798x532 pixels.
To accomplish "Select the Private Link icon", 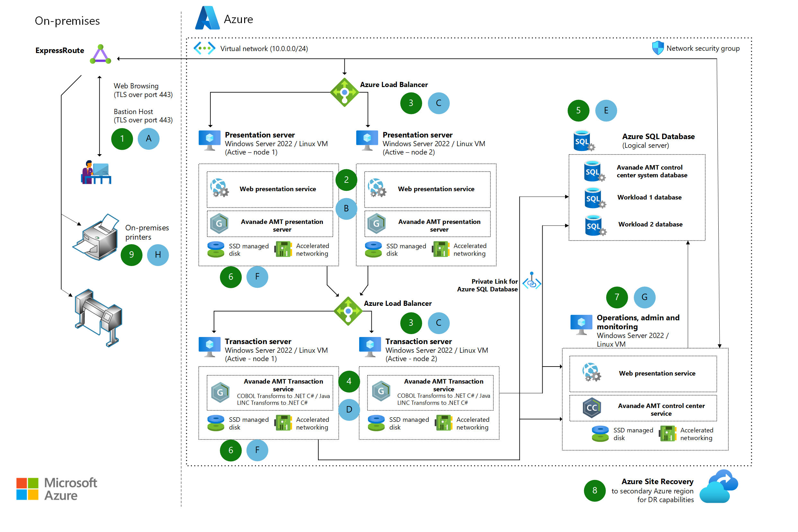I will coord(532,281).
